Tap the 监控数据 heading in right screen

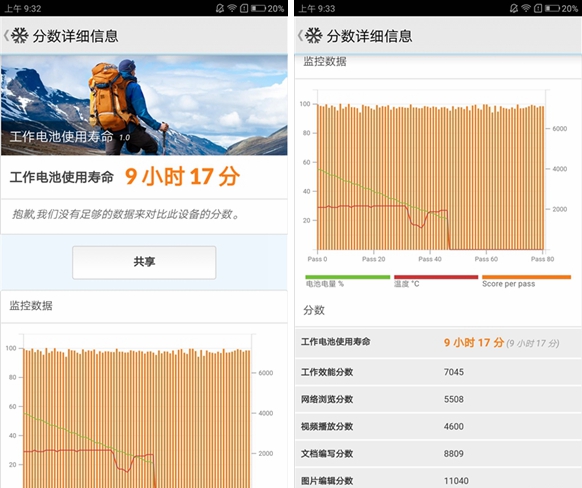click(325, 61)
